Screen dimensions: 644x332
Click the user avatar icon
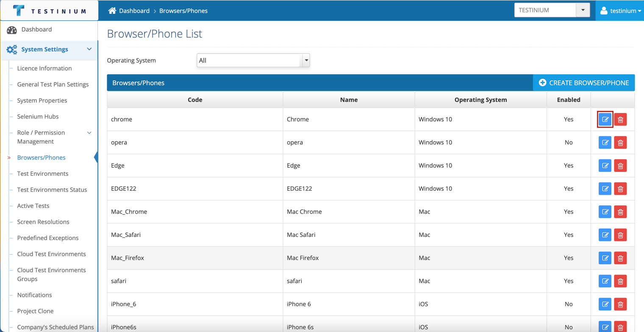[x=604, y=11]
